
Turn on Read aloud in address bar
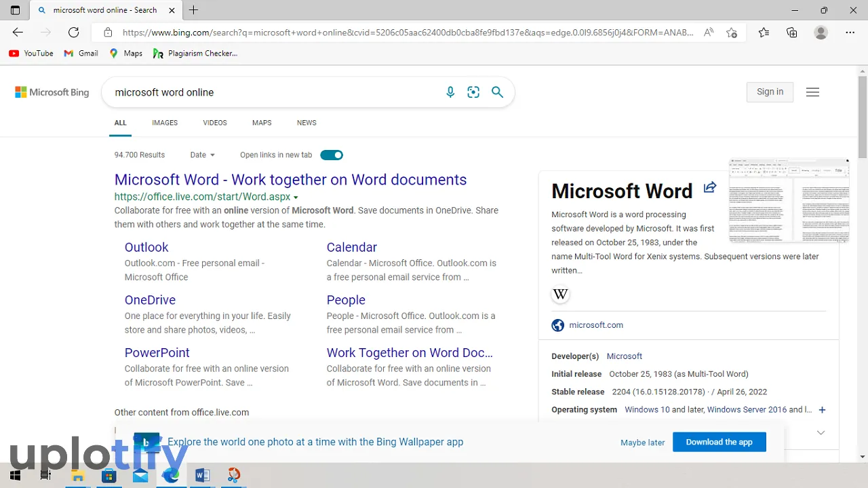point(709,33)
